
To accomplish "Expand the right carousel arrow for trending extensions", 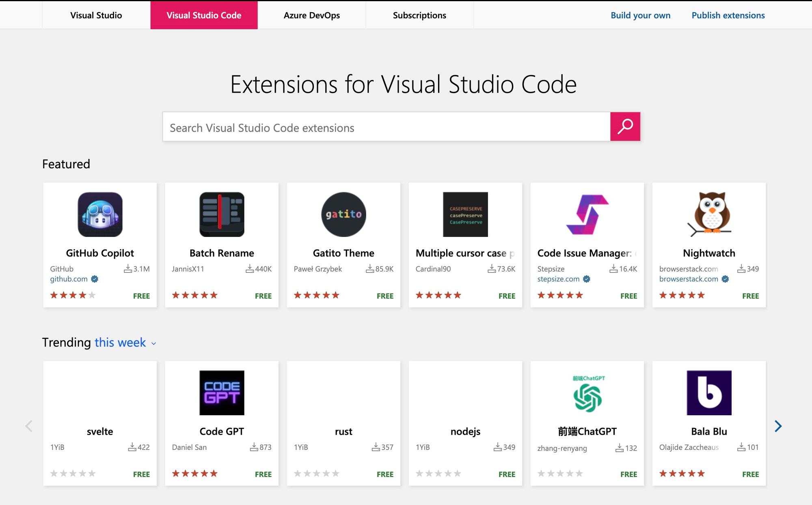I will [x=778, y=426].
